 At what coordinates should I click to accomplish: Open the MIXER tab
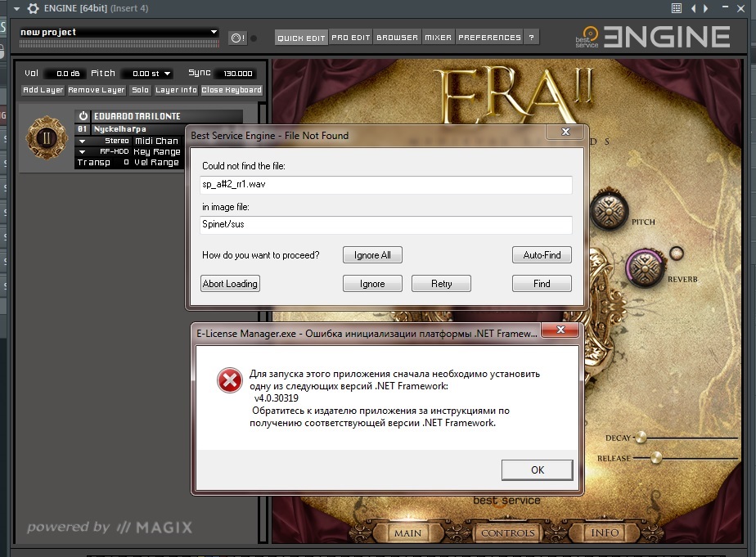pyautogui.click(x=439, y=38)
